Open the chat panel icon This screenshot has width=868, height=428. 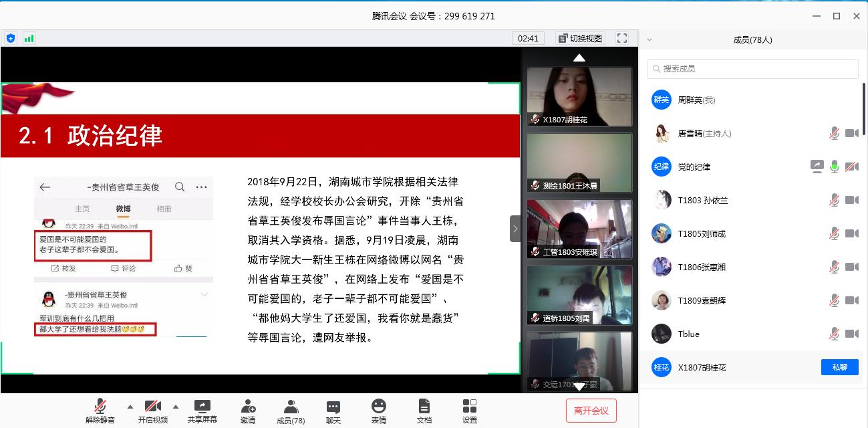point(333,407)
